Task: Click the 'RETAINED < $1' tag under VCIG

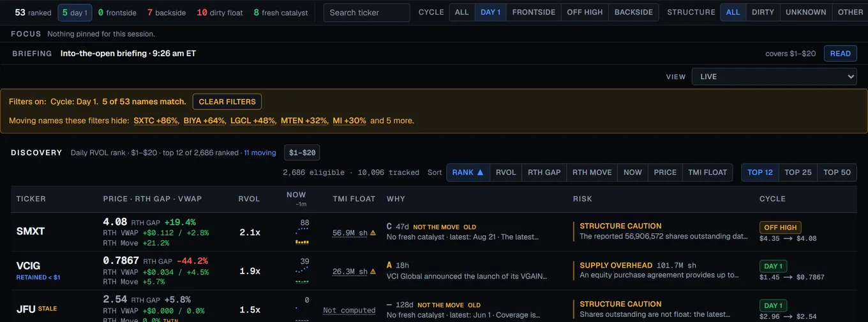Action: point(38,277)
